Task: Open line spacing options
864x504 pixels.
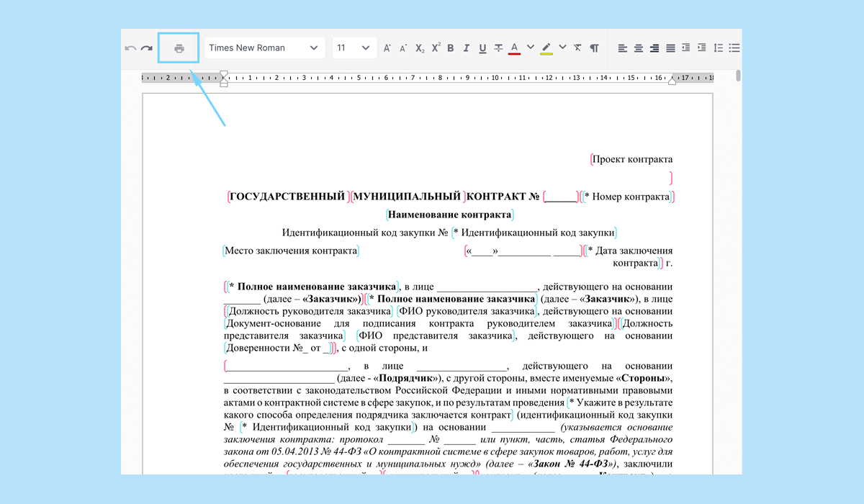Action: [718, 48]
